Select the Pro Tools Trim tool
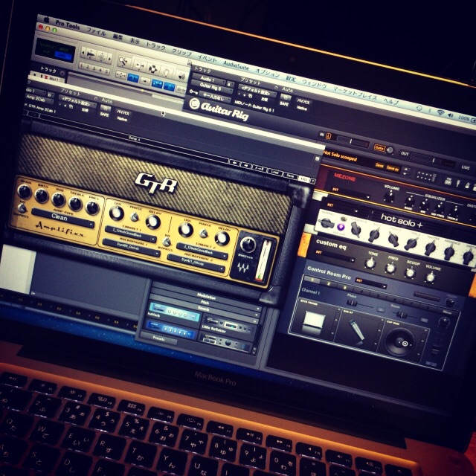 pos(140,65)
